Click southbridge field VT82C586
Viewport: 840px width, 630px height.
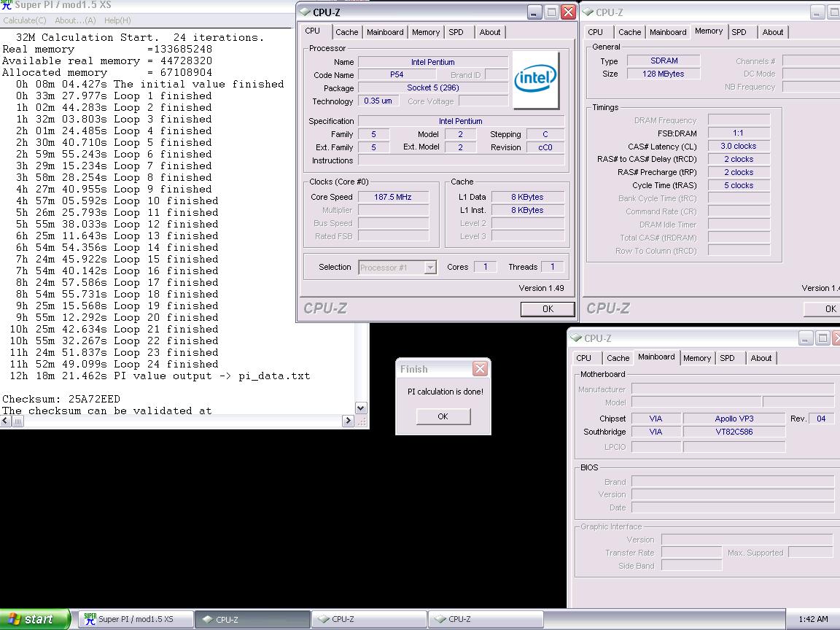coord(734,432)
